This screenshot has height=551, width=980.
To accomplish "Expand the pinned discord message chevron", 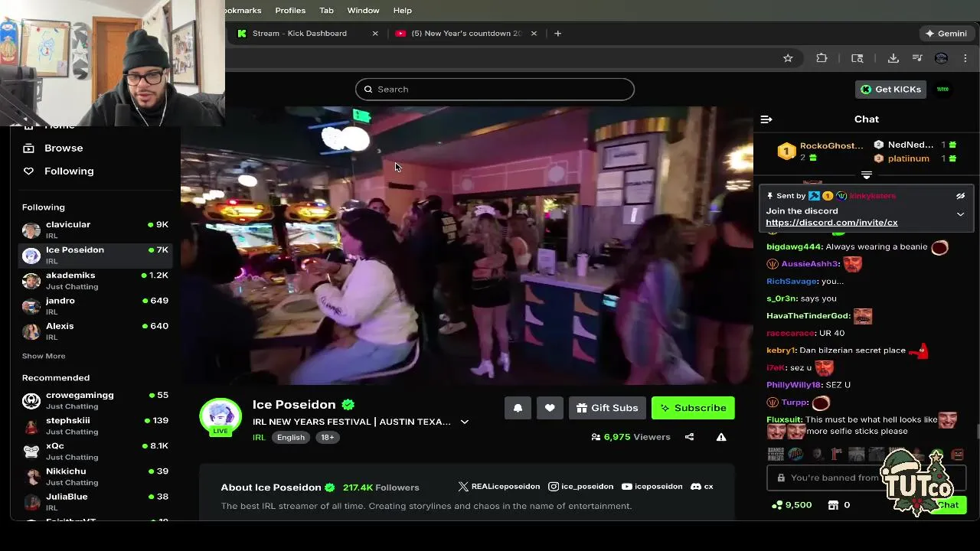I will [x=960, y=214].
